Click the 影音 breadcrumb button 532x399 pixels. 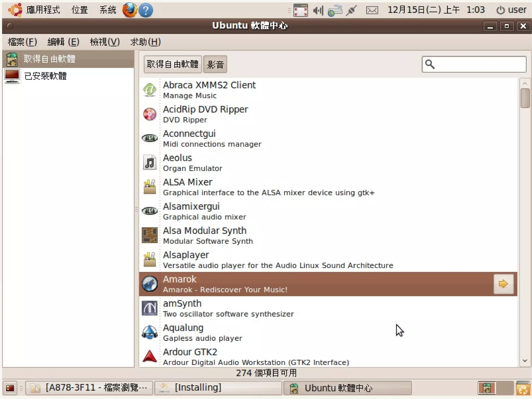click(215, 64)
